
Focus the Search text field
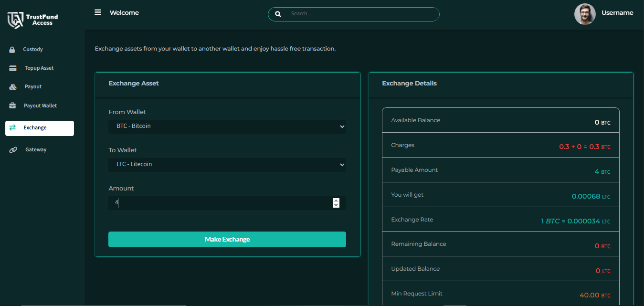(360, 14)
